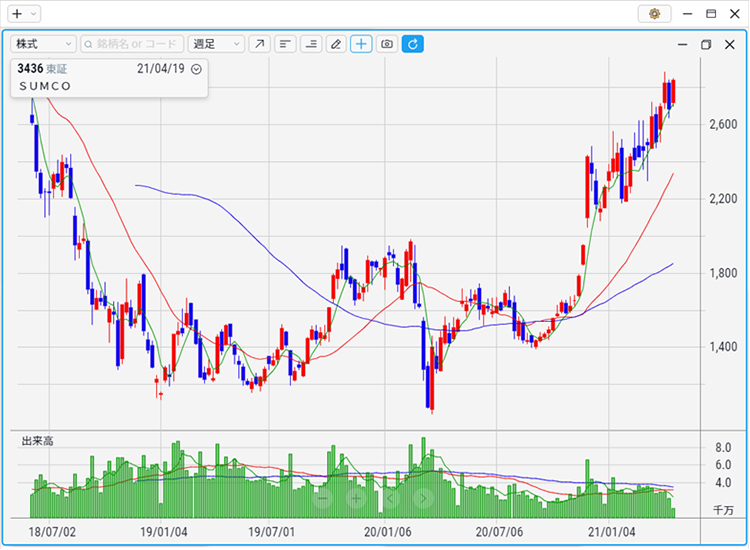The width and height of the screenshot is (750, 550).
Task: Close the inner chart panel
Action: pos(729,44)
